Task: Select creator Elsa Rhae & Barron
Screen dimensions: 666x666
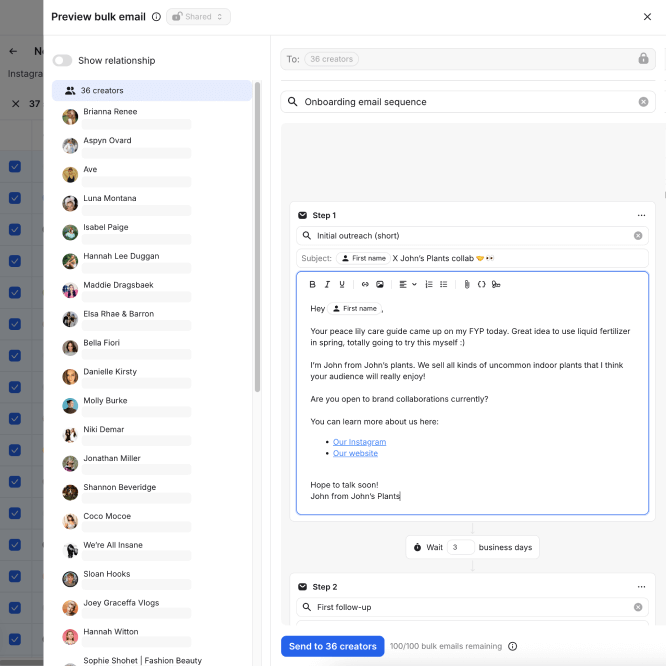Action: 152,319
